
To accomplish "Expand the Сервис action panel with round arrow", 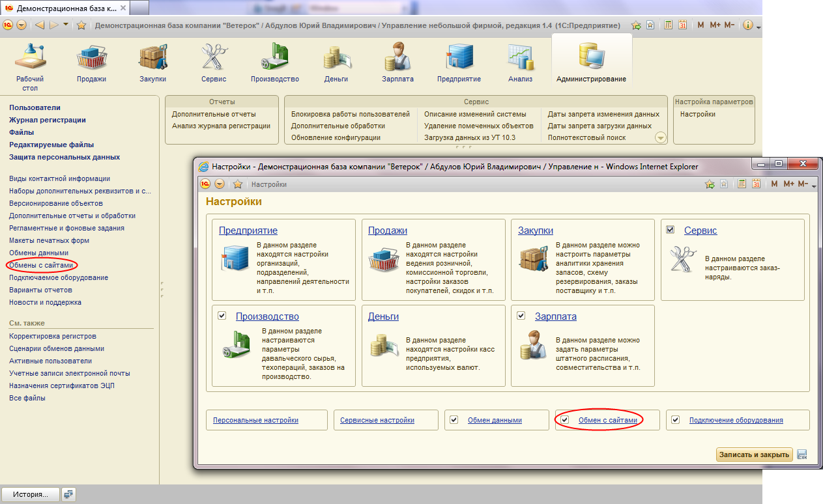I will coord(661,137).
